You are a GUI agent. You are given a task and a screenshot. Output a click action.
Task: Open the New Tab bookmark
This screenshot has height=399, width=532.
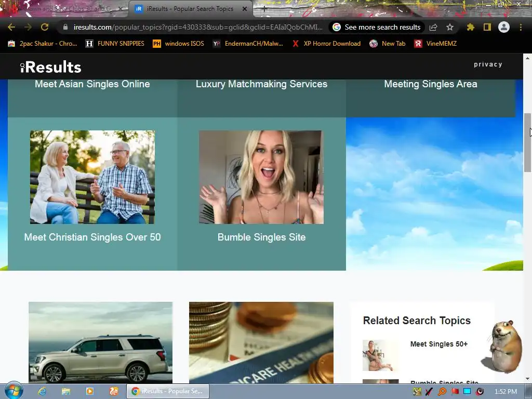tap(388, 44)
